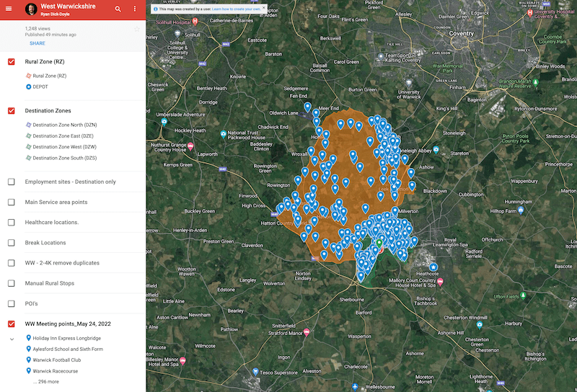The width and height of the screenshot is (577, 392).
Task: Enable the Healthcare locations layer
Action: pos(12,223)
